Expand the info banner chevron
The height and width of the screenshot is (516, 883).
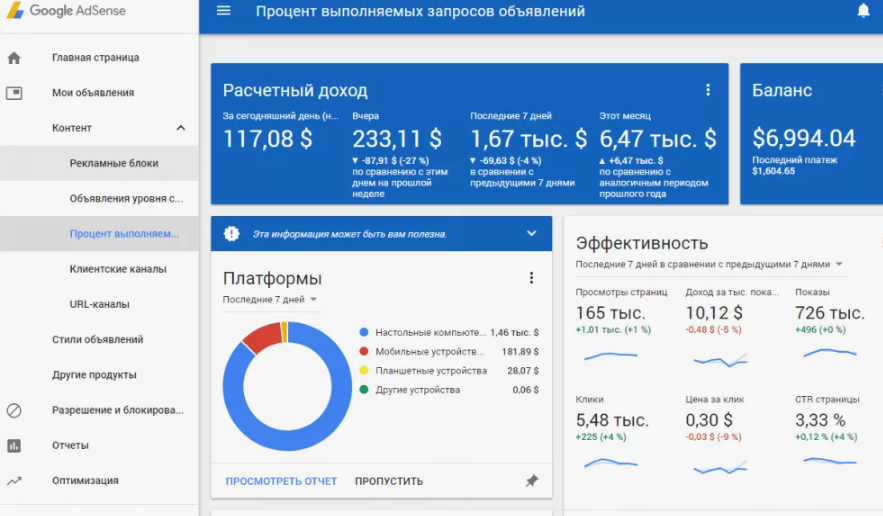point(531,233)
